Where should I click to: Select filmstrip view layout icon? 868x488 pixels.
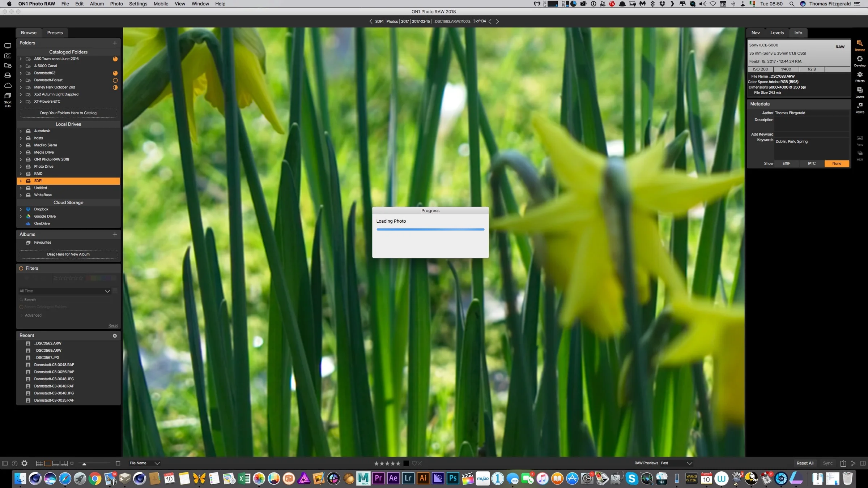tap(56, 463)
